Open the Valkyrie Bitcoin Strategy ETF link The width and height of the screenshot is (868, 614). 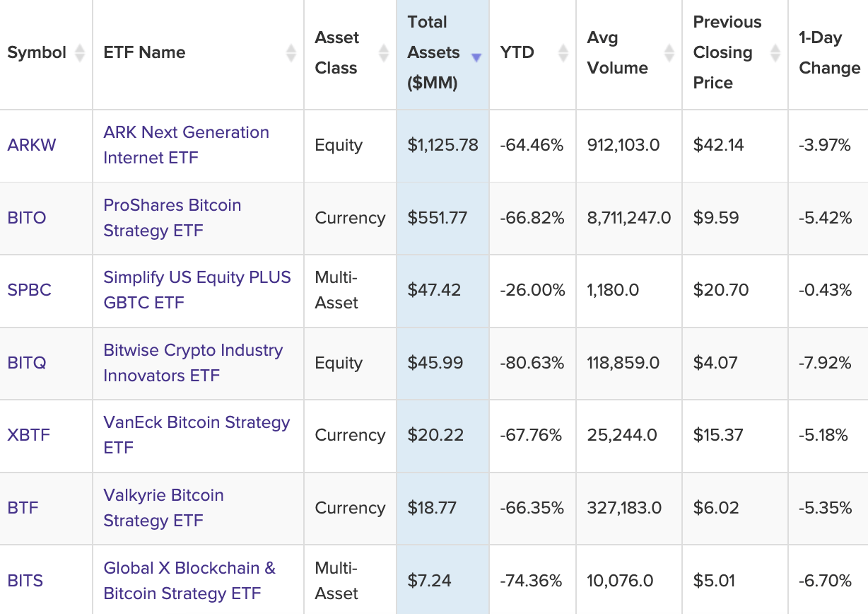coord(164,506)
